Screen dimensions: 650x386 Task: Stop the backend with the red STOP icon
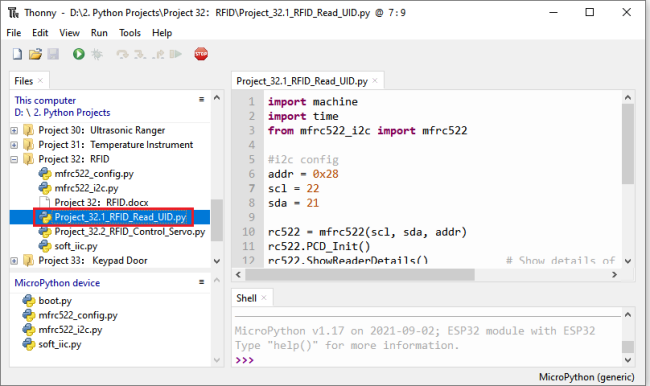coord(201,54)
